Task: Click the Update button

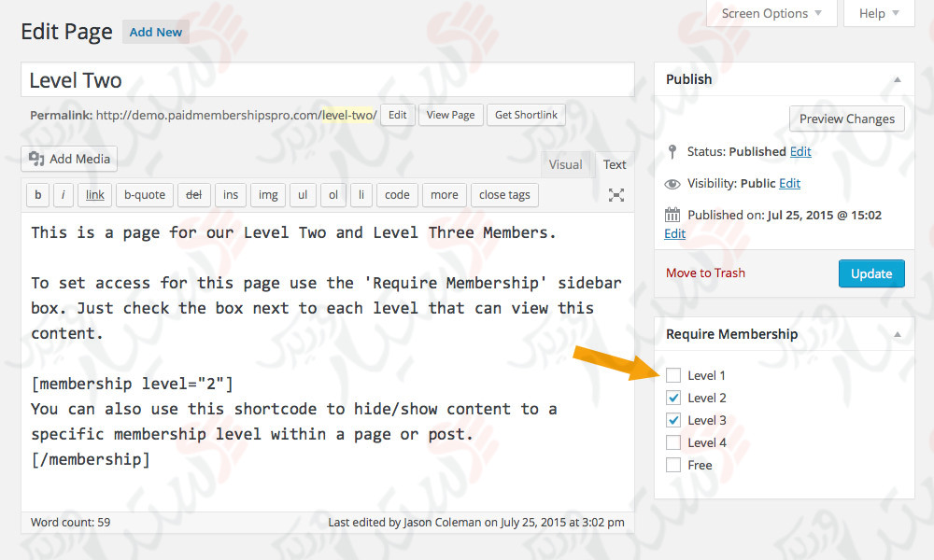Action: 870,273
